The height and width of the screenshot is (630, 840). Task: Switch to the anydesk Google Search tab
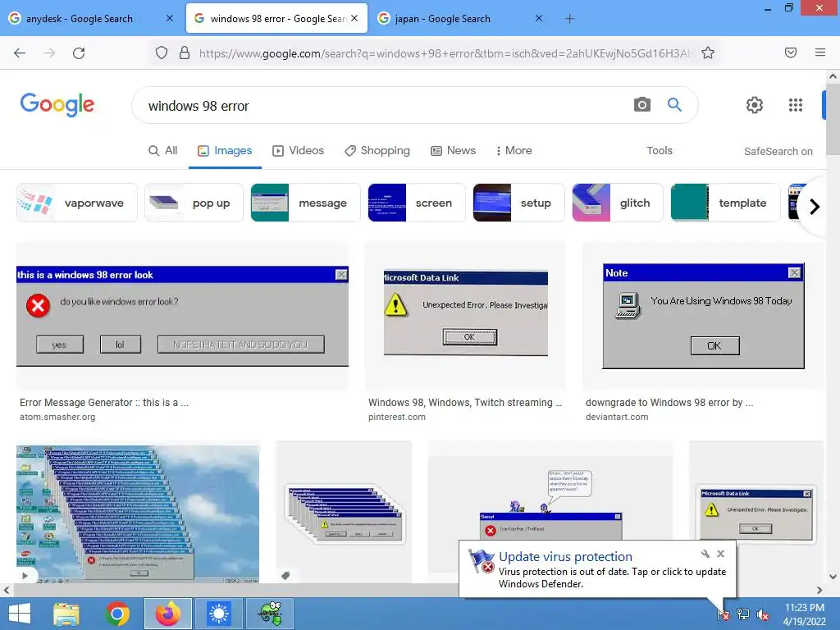pos(80,19)
